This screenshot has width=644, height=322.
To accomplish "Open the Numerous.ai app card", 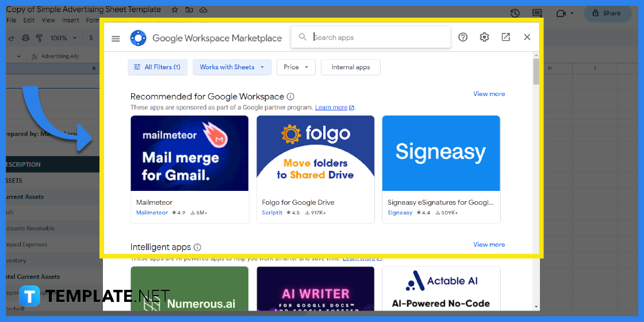I will 190,289.
